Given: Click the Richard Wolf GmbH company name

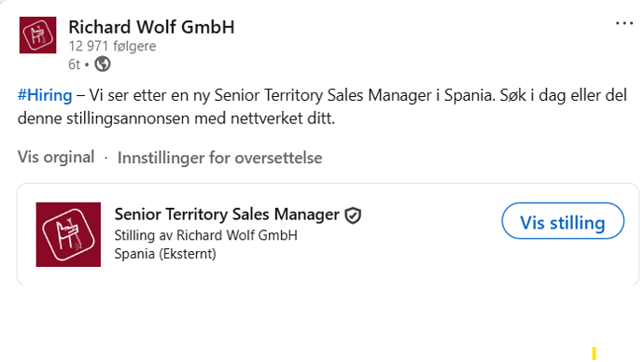Looking at the screenshot, I should 151,27.
